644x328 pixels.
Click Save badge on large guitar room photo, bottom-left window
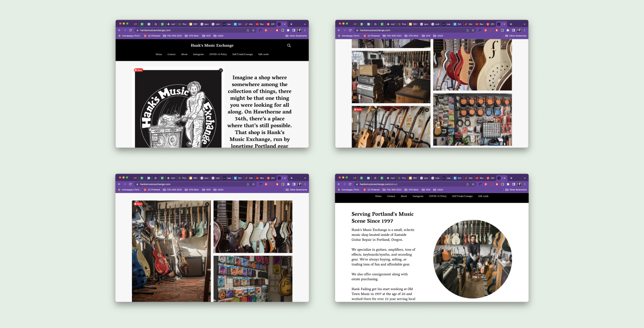[139, 204]
